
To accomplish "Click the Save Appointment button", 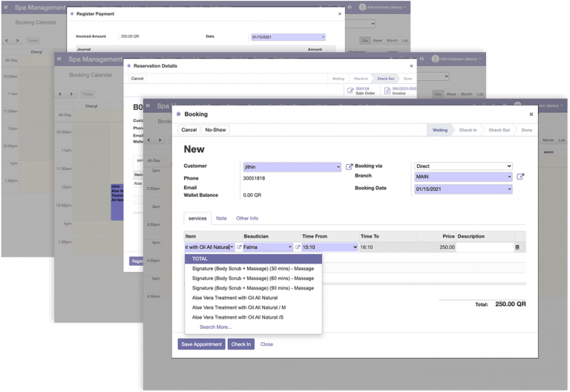I will coord(201,344).
